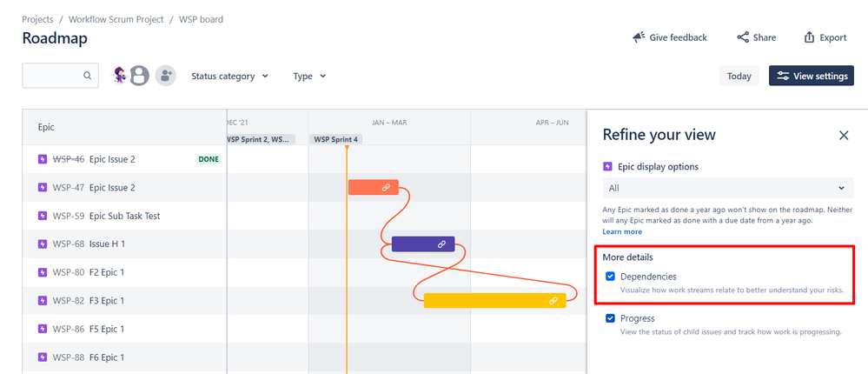Click the link icon on purple bar
The image size is (868, 374).
coord(441,244)
